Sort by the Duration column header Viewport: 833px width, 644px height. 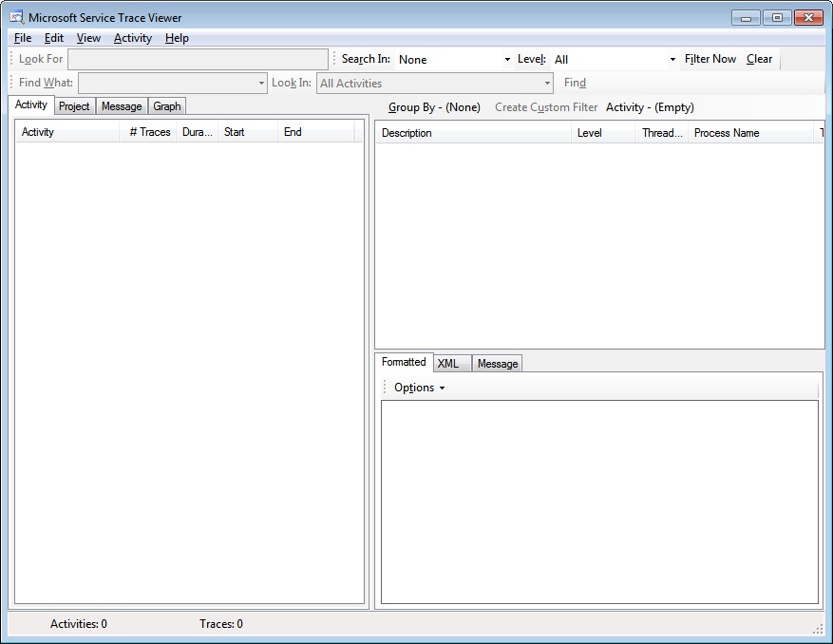pyautogui.click(x=198, y=132)
